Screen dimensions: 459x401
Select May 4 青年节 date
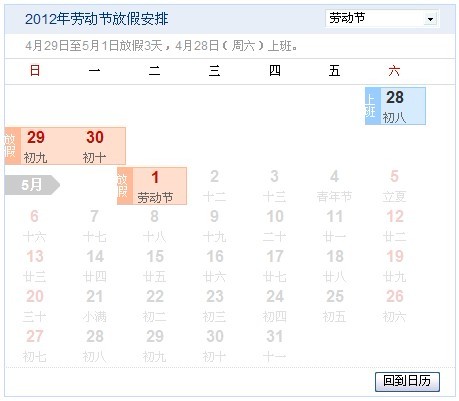click(x=334, y=186)
